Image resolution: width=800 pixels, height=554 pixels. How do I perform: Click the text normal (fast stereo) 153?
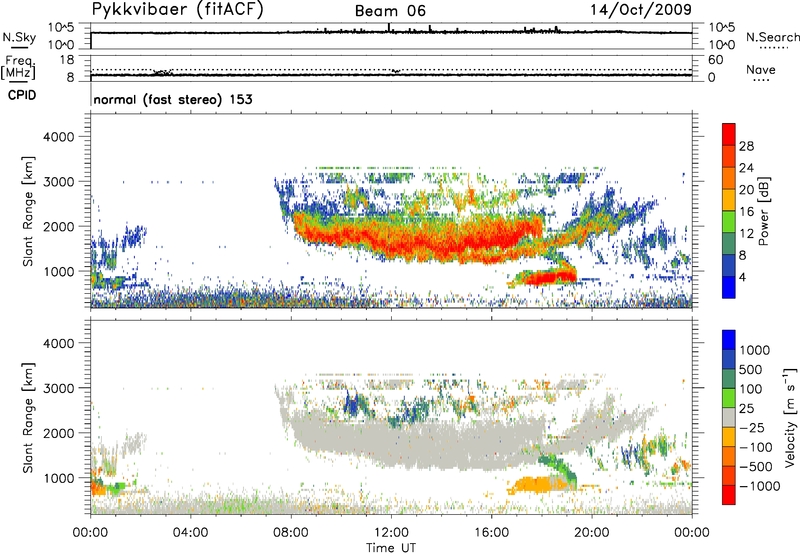click(173, 99)
